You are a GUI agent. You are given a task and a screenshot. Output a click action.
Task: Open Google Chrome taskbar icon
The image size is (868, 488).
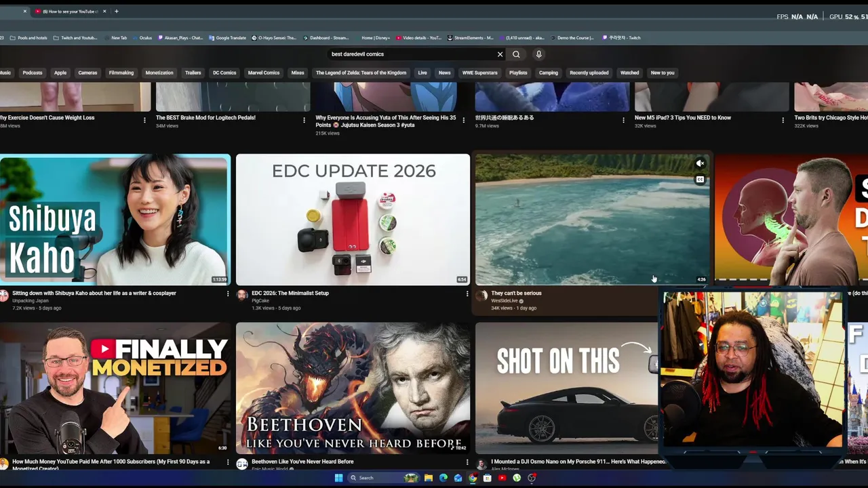[473, 478]
